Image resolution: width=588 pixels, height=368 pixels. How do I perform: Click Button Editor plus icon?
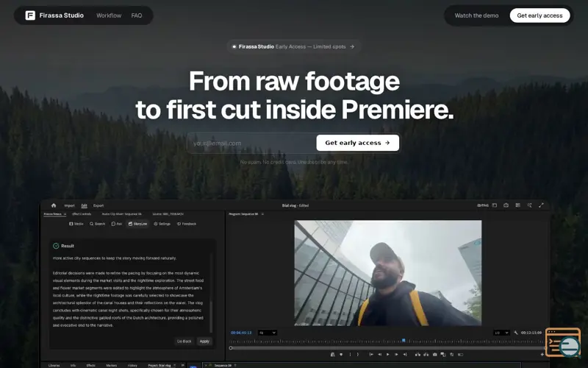pos(542,355)
